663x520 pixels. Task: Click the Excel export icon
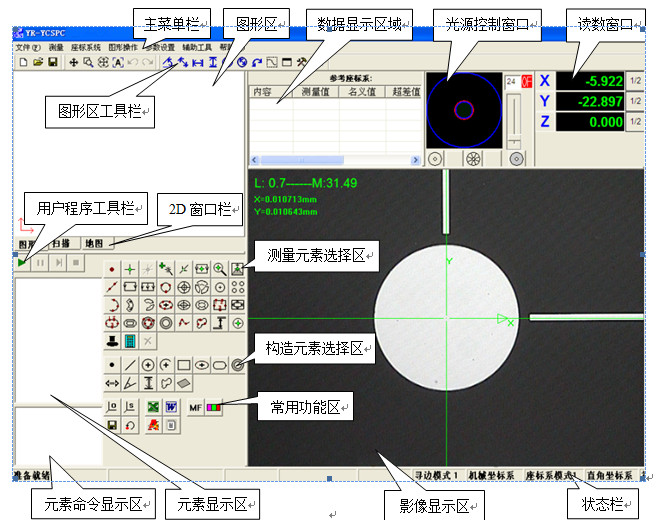(153, 407)
